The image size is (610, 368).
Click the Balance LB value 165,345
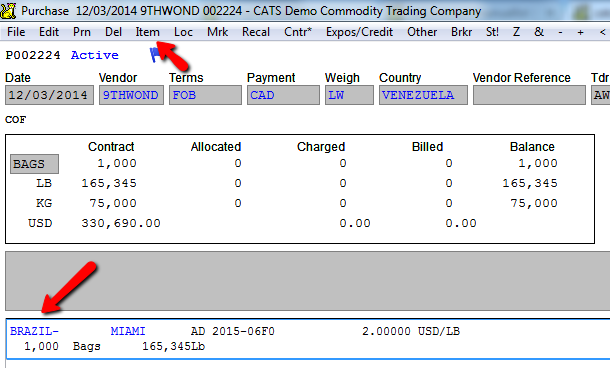[x=530, y=183]
